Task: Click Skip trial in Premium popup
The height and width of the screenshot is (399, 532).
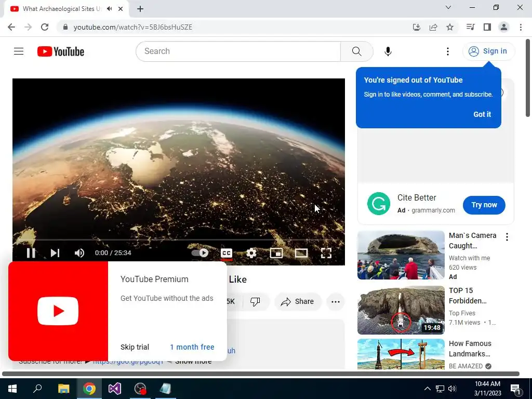Action: click(x=135, y=347)
